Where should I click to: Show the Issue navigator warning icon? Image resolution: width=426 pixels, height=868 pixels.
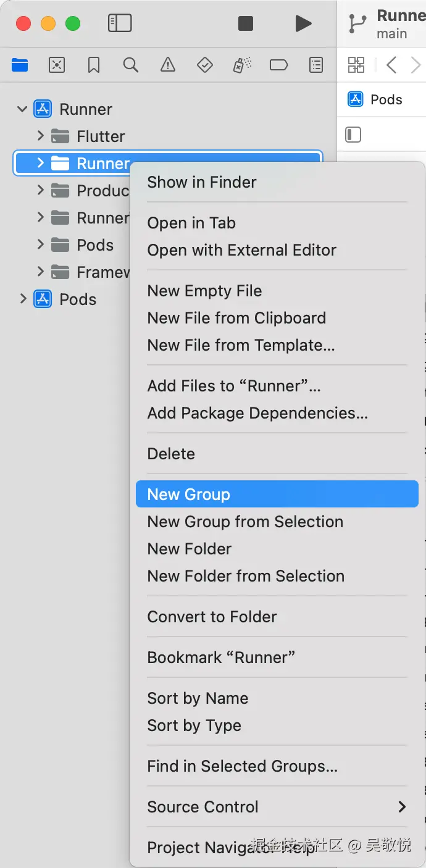[x=167, y=65]
